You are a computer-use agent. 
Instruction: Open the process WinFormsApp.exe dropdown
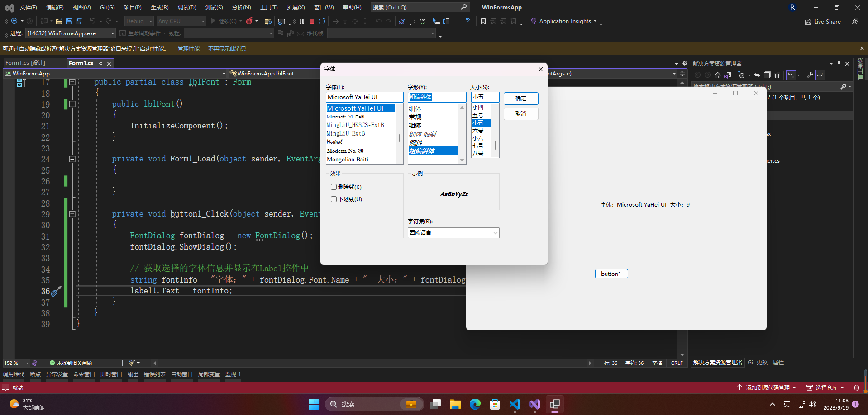71,33
